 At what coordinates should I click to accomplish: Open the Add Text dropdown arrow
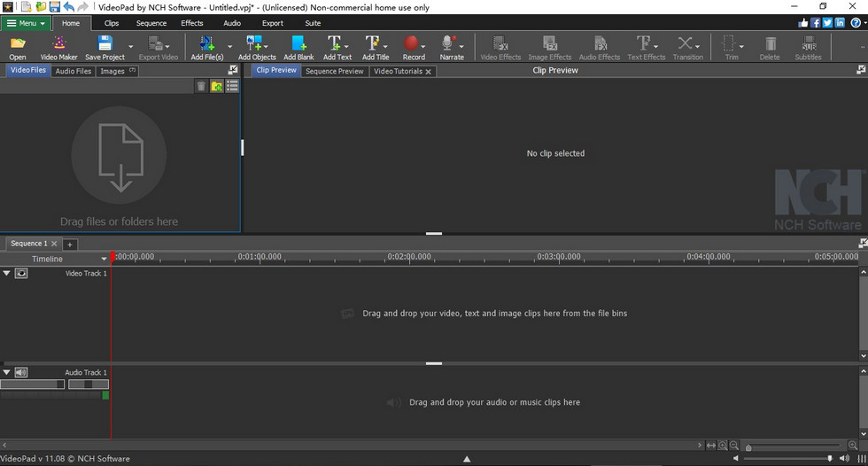(x=346, y=46)
